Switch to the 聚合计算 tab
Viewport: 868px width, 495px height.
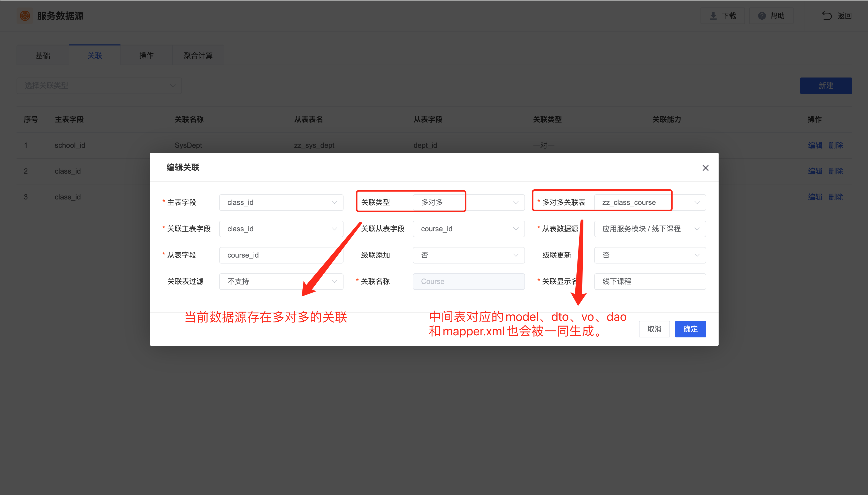tap(198, 55)
